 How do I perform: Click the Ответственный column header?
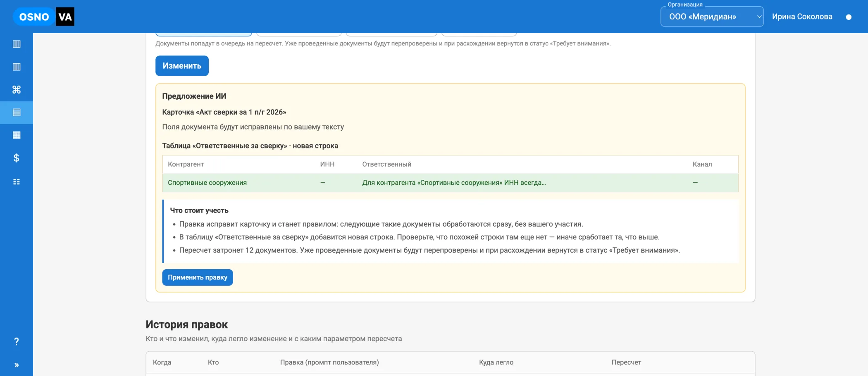(x=387, y=164)
